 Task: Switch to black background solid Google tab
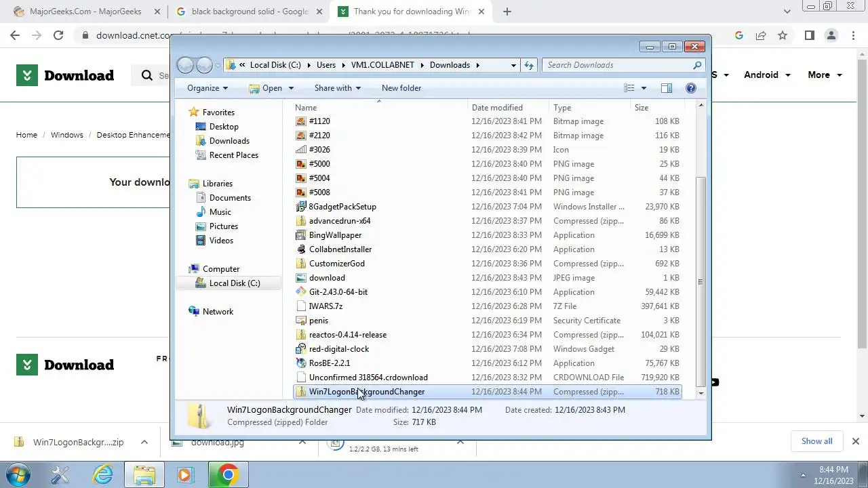tap(248, 12)
